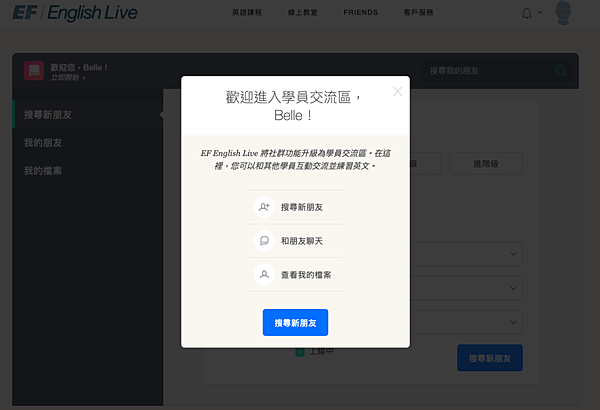Click the background page's 搜尋新朋友 button

point(490,358)
